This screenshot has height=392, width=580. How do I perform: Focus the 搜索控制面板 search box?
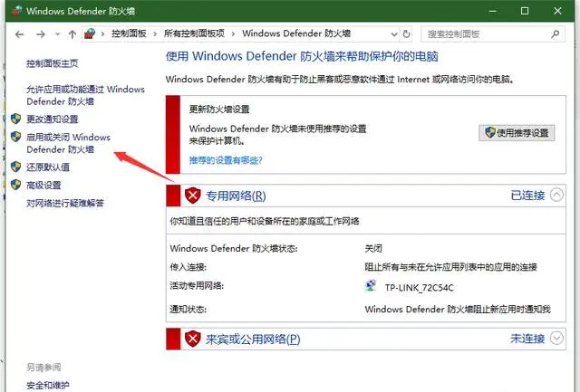pyautogui.click(x=493, y=34)
